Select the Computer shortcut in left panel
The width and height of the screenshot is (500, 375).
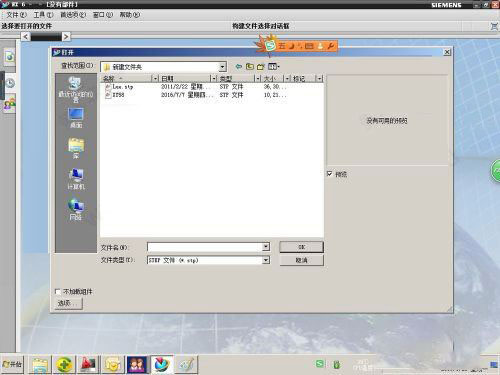point(76,179)
